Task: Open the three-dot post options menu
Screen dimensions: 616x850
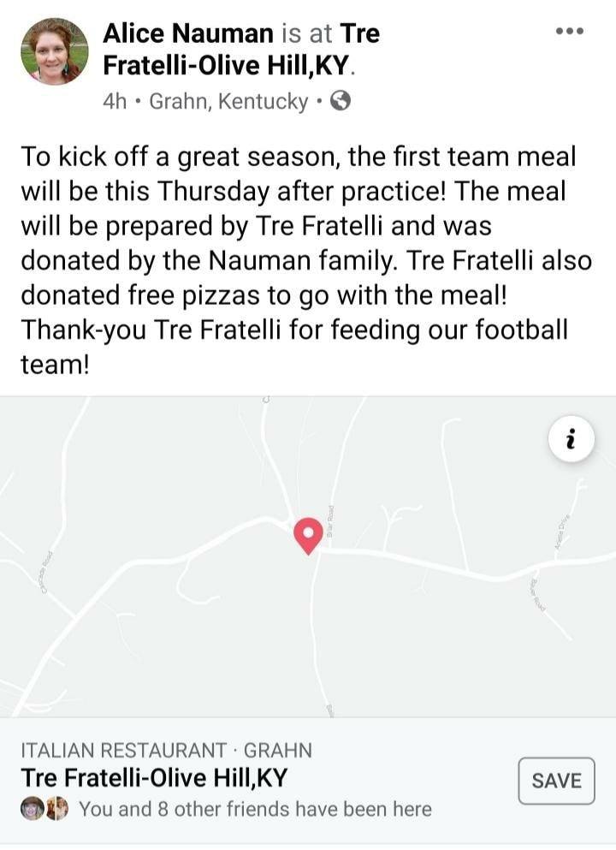Action: tap(569, 32)
